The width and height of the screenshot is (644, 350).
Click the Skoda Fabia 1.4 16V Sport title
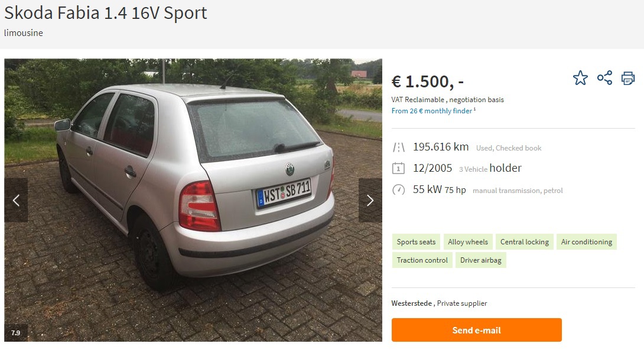tap(106, 13)
